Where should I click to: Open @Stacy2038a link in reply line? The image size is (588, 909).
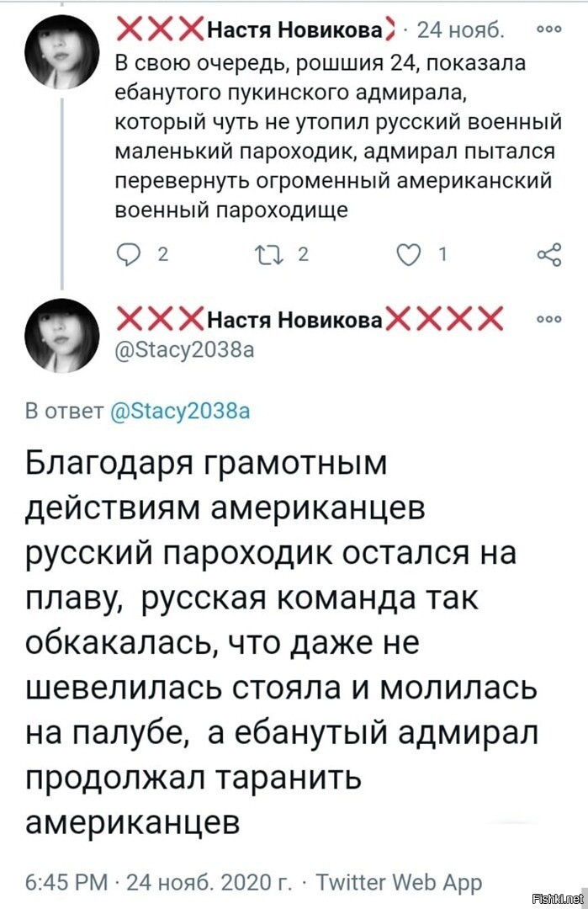tap(179, 411)
